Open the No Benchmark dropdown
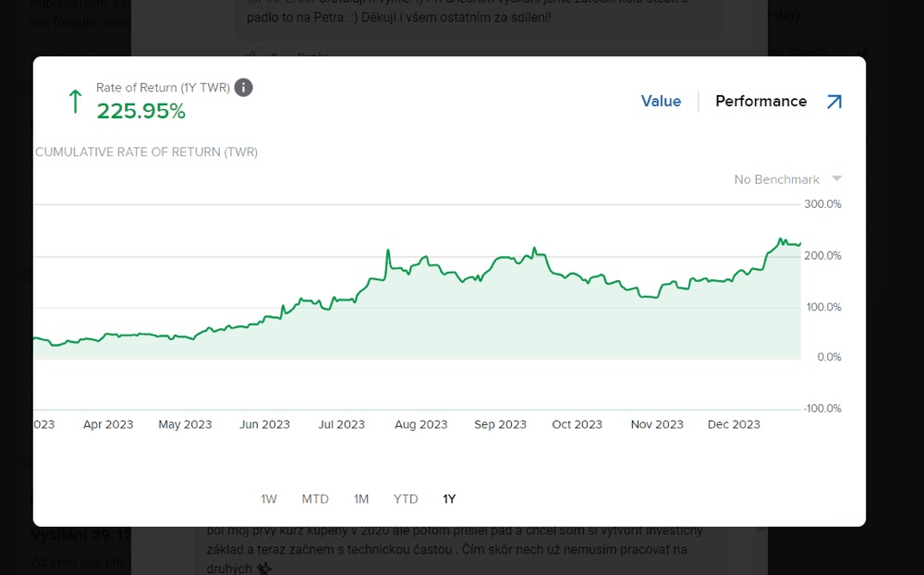 (x=787, y=179)
